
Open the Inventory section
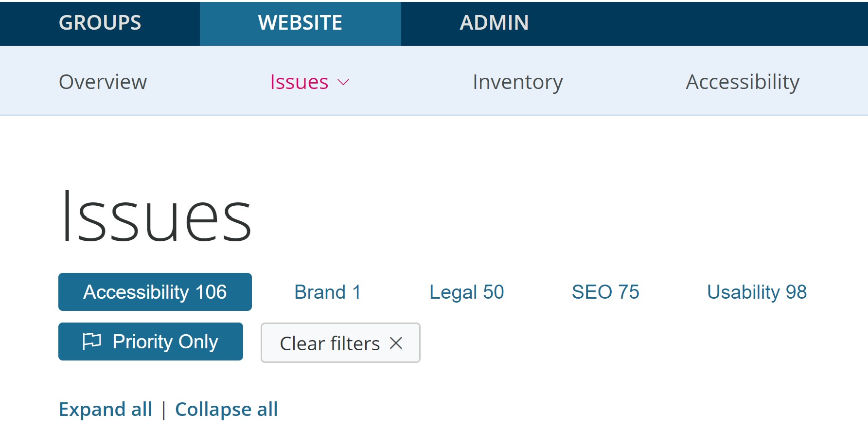pyautogui.click(x=517, y=82)
